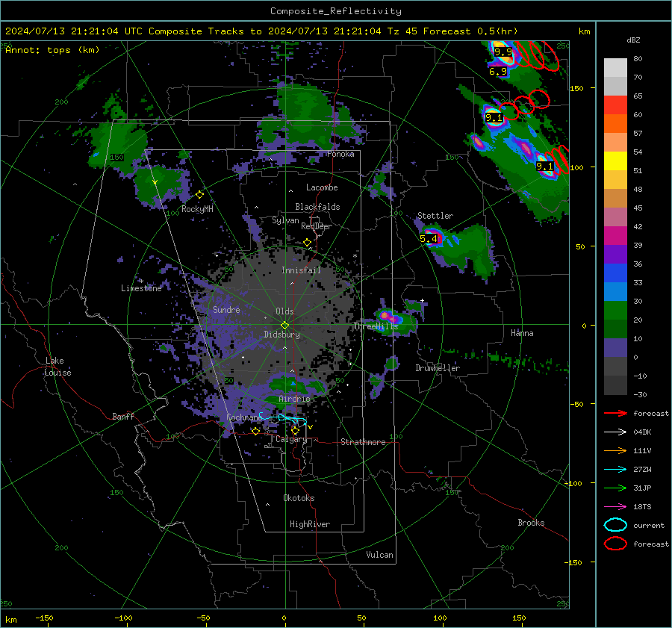Select the Lacombe label on the map
The width and height of the screenshot is (672, 628).
pos(322,187)
